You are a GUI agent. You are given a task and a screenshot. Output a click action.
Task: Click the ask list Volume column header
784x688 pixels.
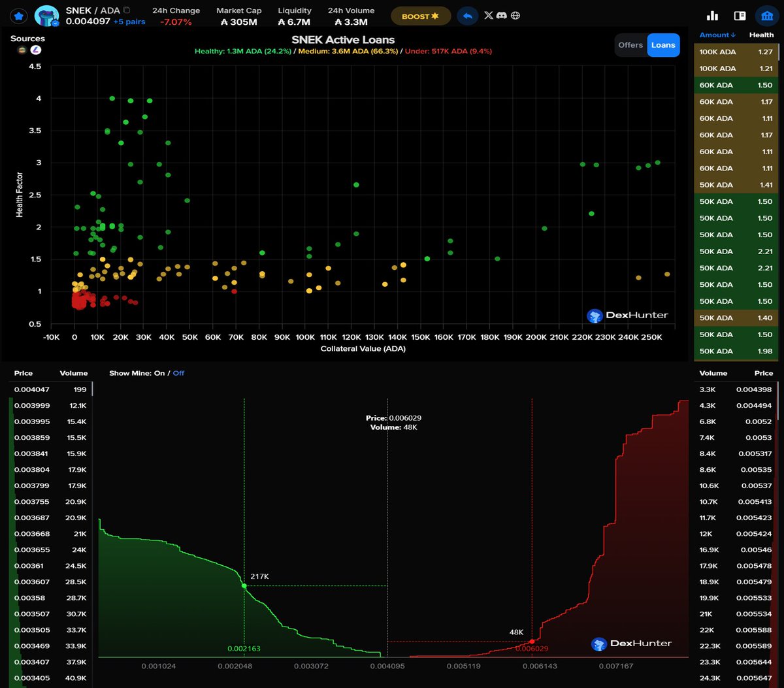[x=713, y=373]
